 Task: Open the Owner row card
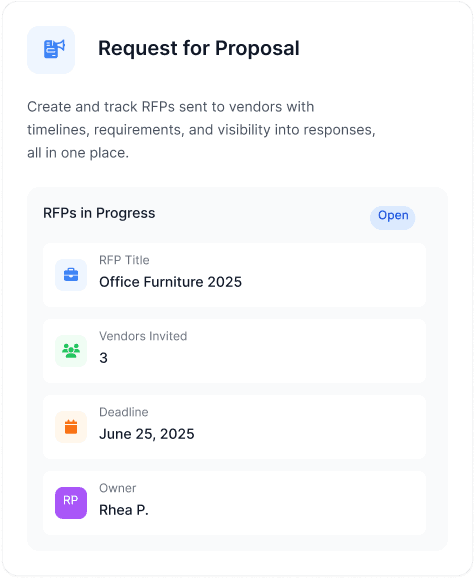tap(235, 503)
